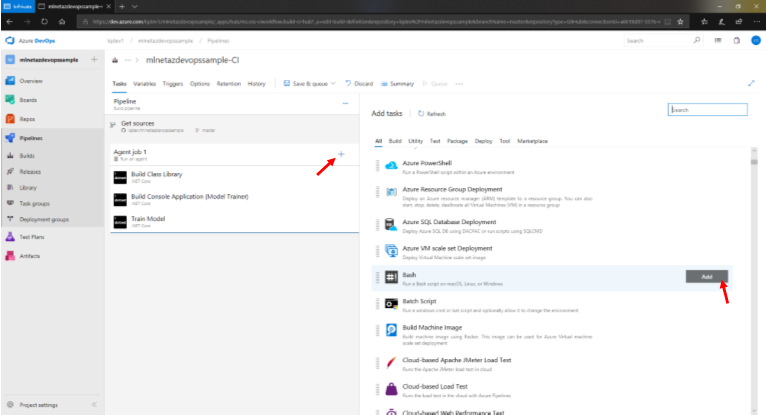Click the header search magnifier icon
This screenshot has height=415, width=766.
(697, 41)
